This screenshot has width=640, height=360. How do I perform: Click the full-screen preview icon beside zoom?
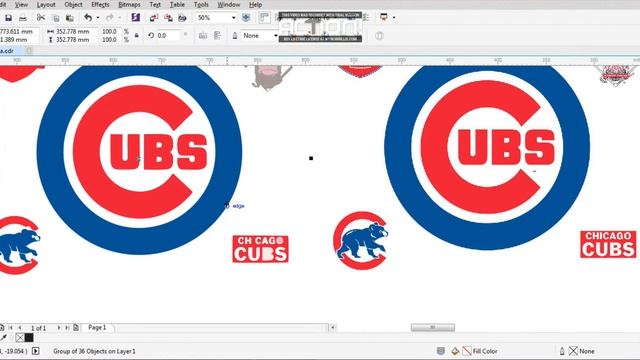246,18
